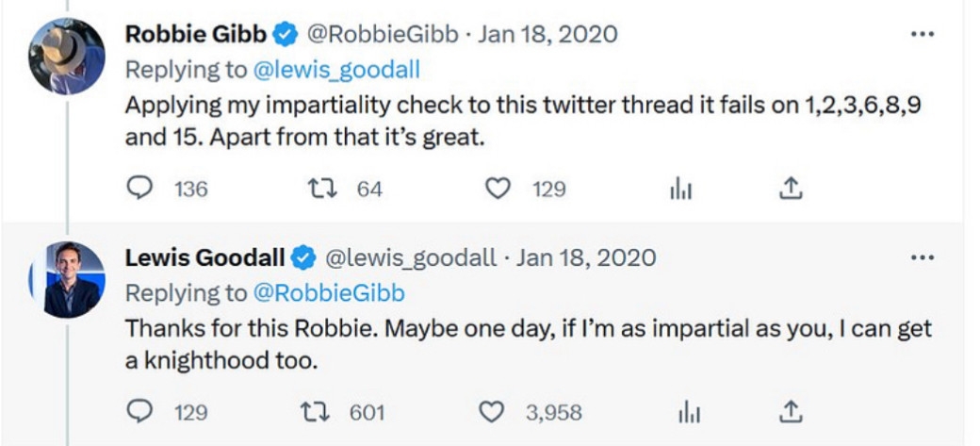The image size is (980, 446).
Task: Open Lewis Goodall display name
Action: tap(204, 257)
